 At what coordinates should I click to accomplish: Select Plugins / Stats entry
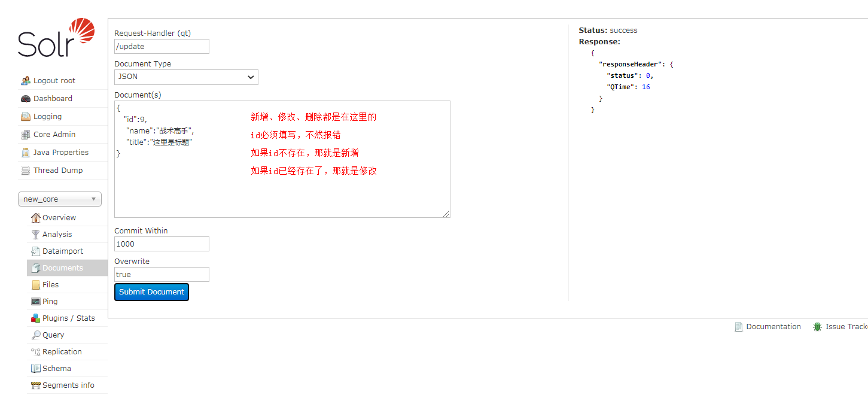(x=67, y=318)
